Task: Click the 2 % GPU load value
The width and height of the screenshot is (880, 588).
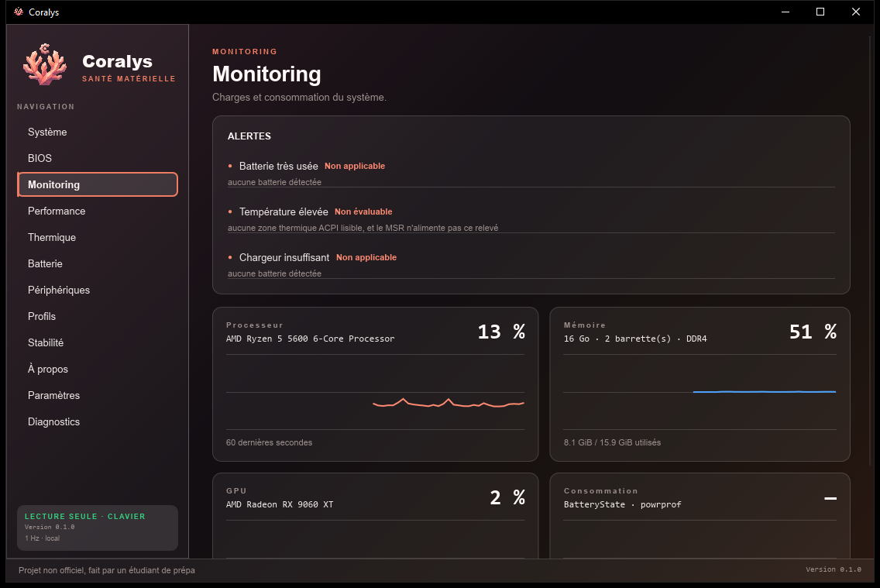Action: click(507, 497)
